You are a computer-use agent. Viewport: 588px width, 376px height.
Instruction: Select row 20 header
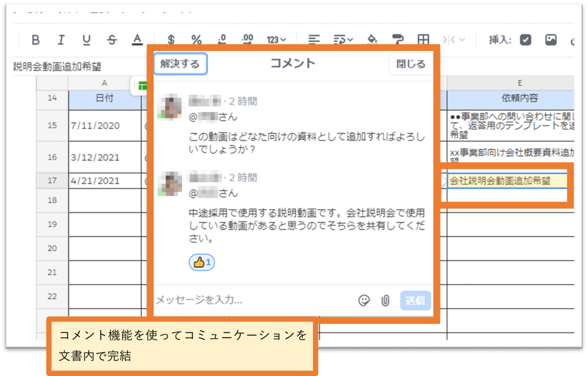click(52, 248)
